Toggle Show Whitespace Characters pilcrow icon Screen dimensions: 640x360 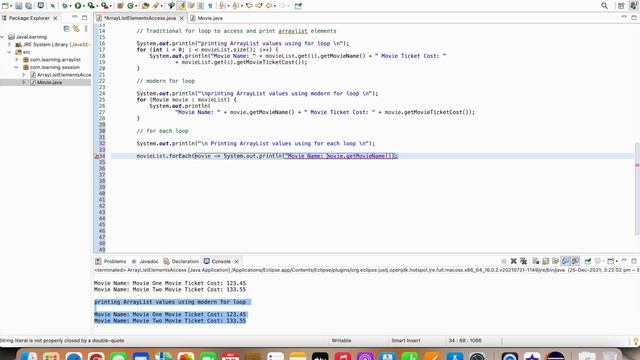pyautogui.click(x=210, y=6)
